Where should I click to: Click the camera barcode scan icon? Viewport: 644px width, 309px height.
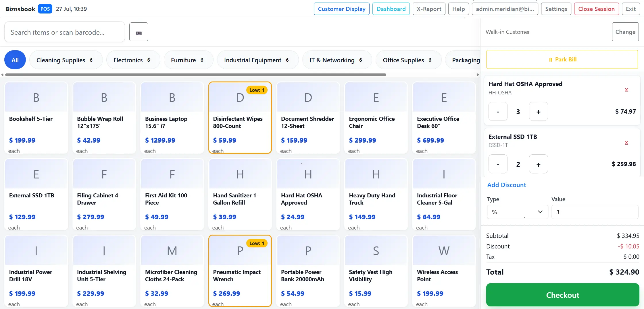139,32
